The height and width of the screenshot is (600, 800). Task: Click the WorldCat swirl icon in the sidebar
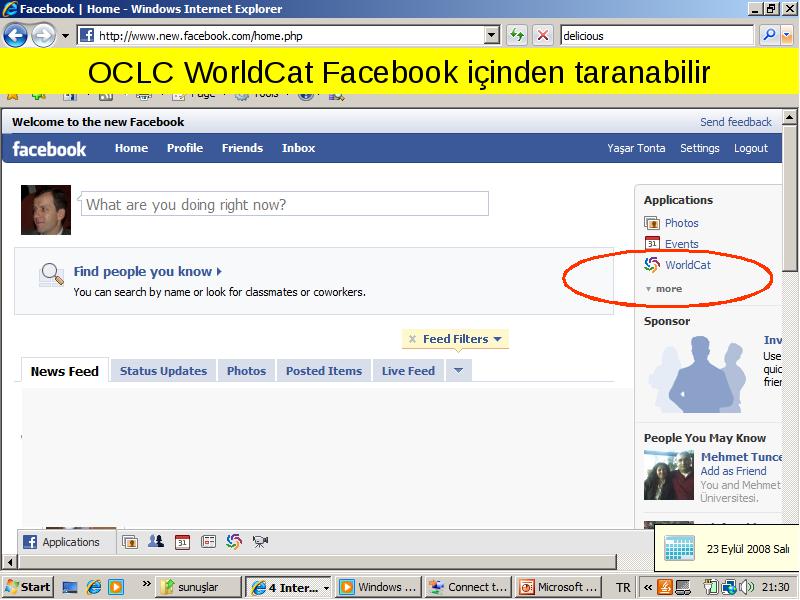(652, 264)
